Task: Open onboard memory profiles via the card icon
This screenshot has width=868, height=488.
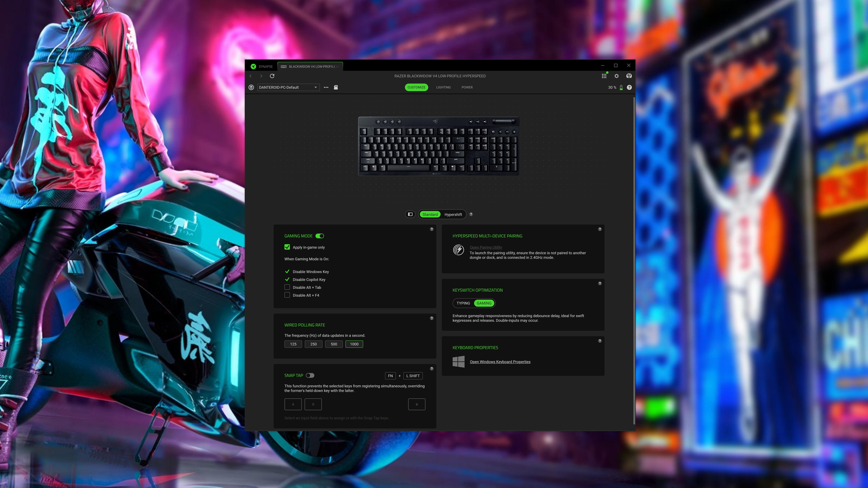Action: [336, 87]
